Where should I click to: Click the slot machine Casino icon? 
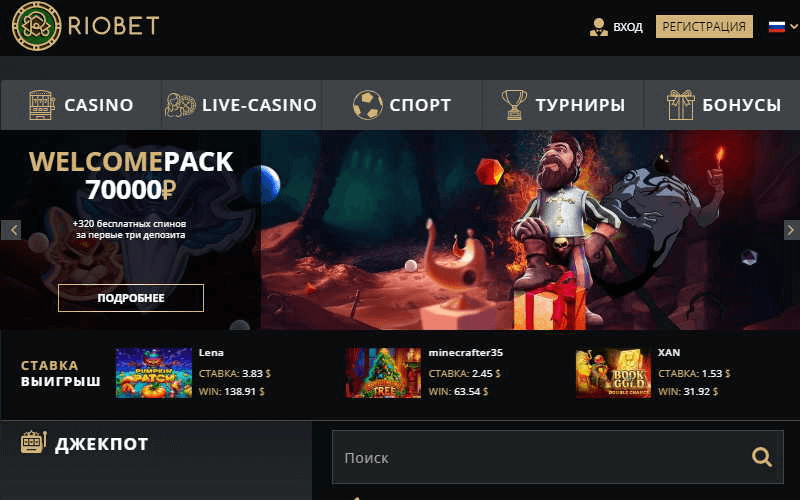pos(41,105)
